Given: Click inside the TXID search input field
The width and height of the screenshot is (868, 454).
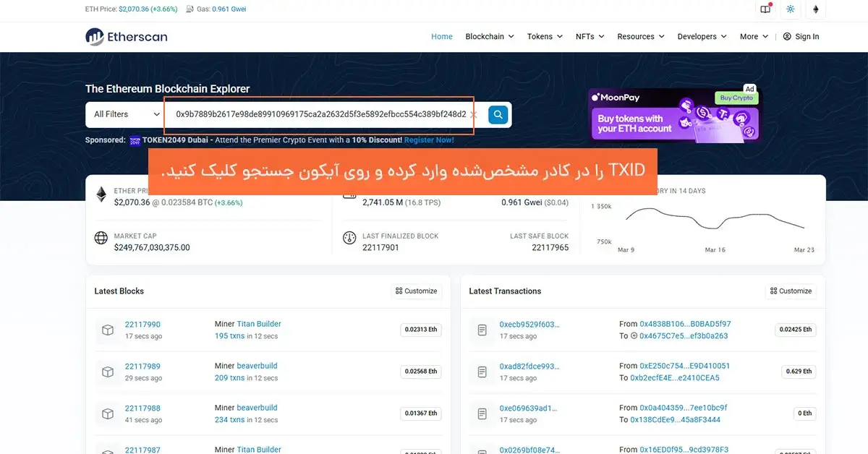Looking at the screenshot, I should tap(320, 114).
